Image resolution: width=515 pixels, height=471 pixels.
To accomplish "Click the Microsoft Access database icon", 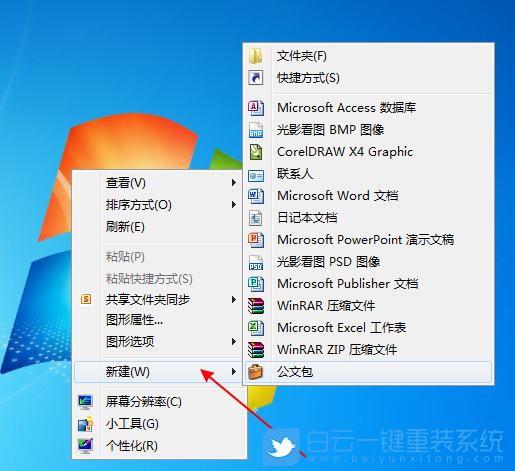I will point(256,108).
